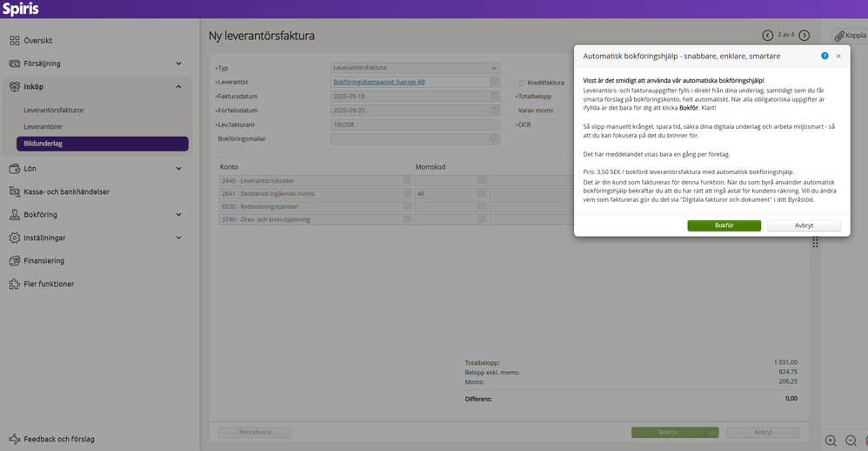This screenshot has height=451, width=868.
Task: Click lookup icon for 2440 Leverantörsskulder
Action: tap(407, 180)
